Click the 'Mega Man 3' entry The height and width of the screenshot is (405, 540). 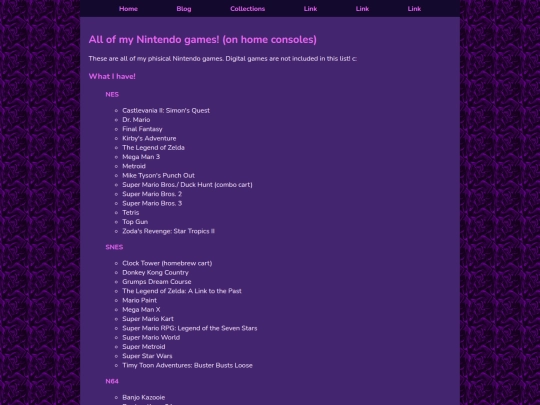pos(141,157)
